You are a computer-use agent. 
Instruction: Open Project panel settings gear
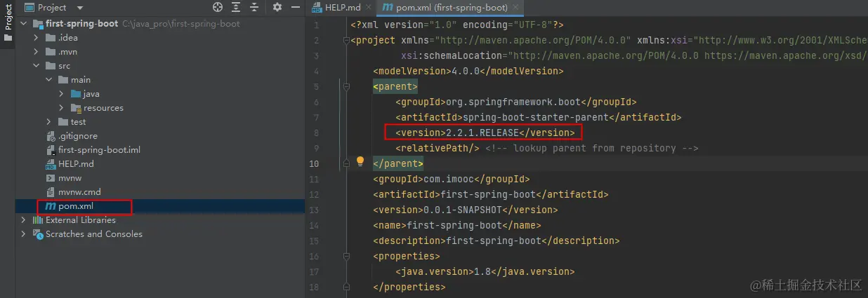coord(277,7)
